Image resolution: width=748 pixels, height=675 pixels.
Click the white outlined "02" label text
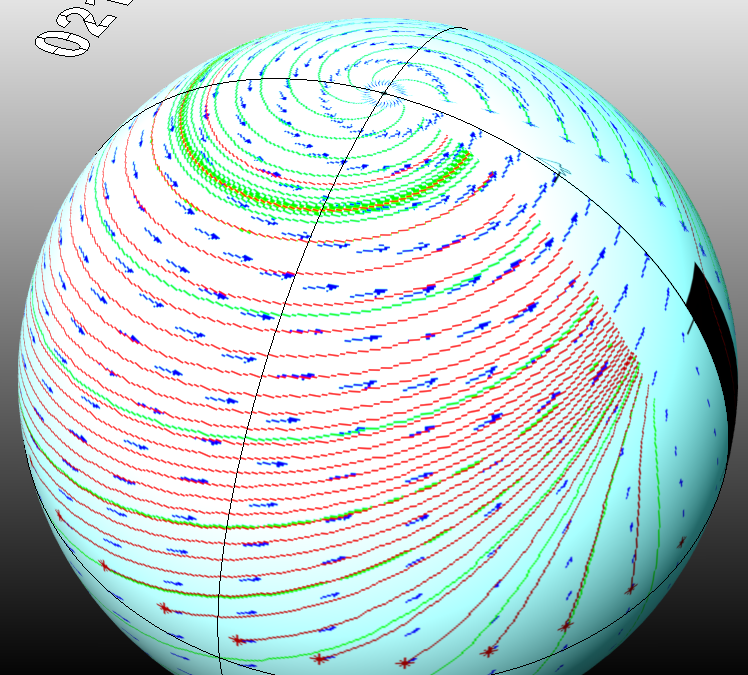[x=70, y=28]
